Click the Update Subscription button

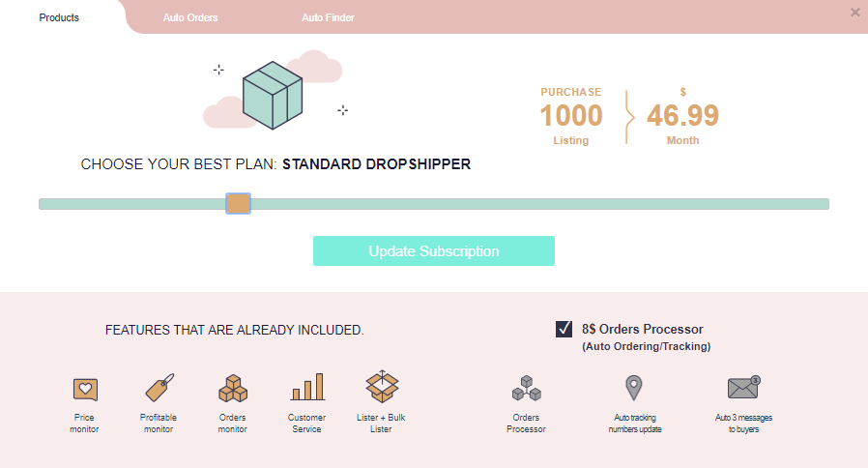(434, 250)
